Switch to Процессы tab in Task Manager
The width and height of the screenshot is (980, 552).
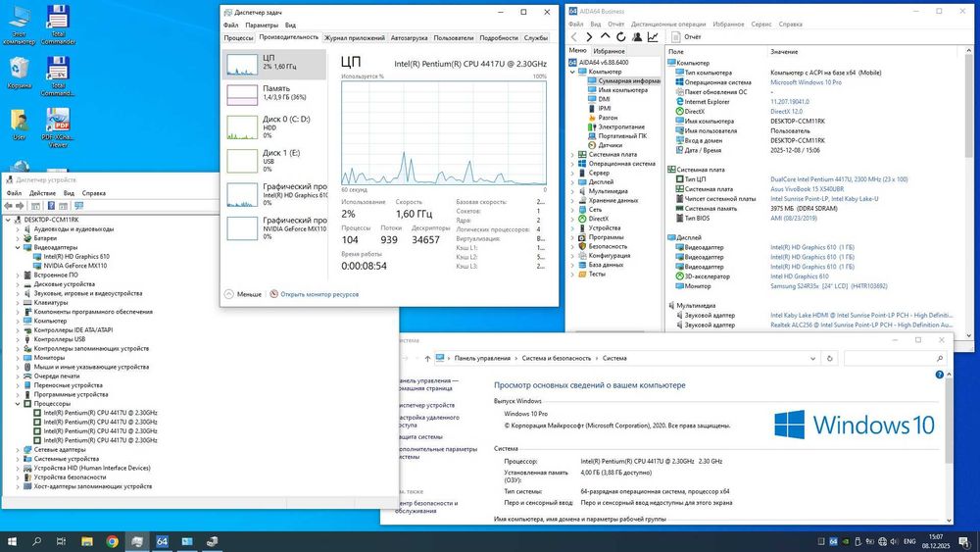238,37
